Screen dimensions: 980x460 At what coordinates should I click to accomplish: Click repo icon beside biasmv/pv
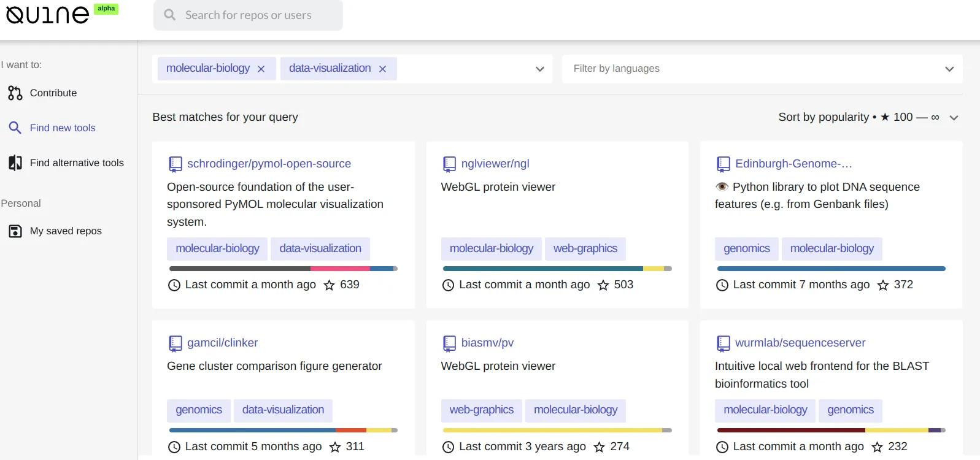click(449, 343)
